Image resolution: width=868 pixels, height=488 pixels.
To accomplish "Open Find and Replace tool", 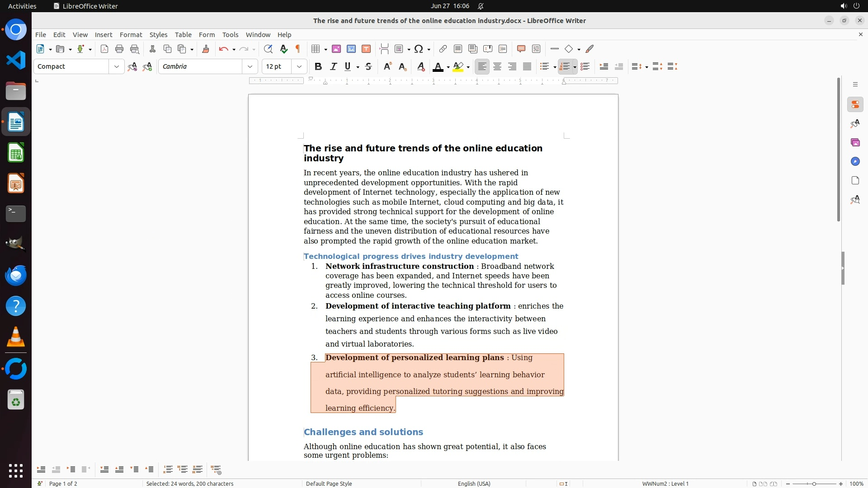I will 268,49.
